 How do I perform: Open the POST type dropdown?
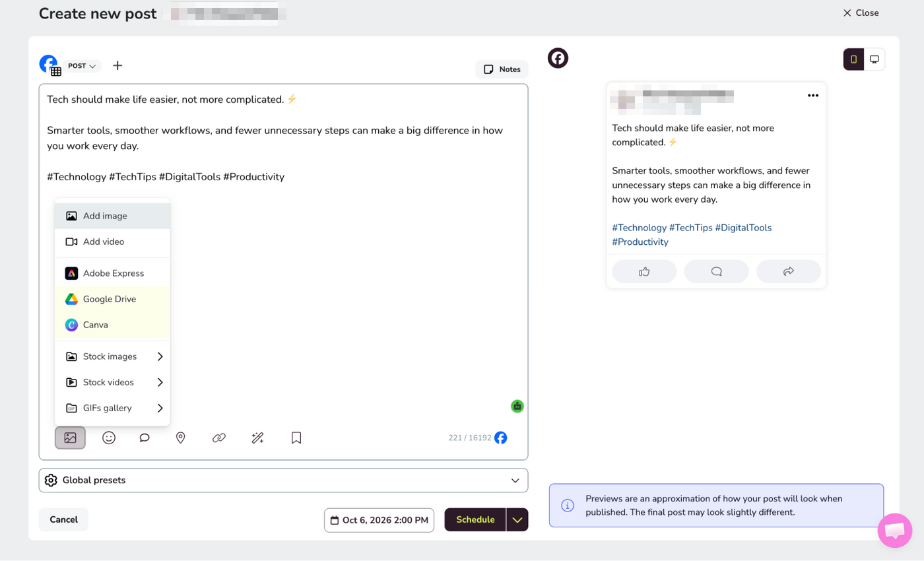pyautogui.click(x=82, y=66)
